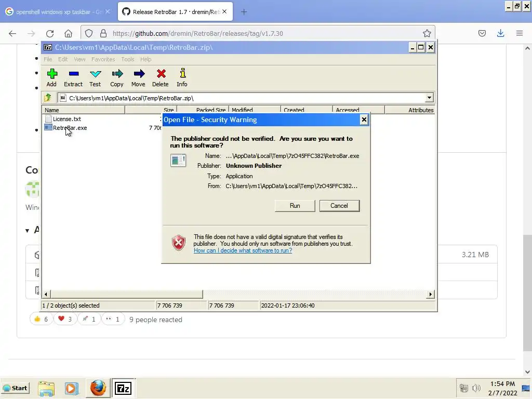The height and width of the screenshot is (399, 532).
Task: Click the application icon in the warning dialog
Action: click(x=178, y=160)
